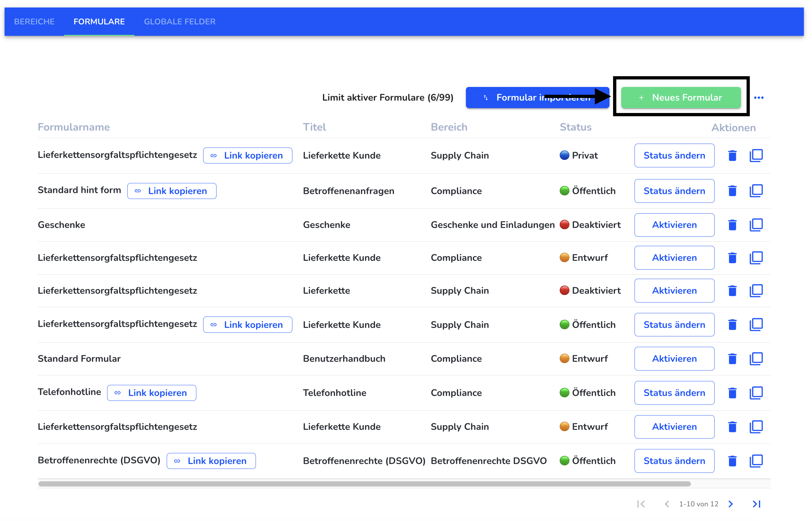
Task: Delete the Deaktiviert Supply Chain form
Action: 732,291
